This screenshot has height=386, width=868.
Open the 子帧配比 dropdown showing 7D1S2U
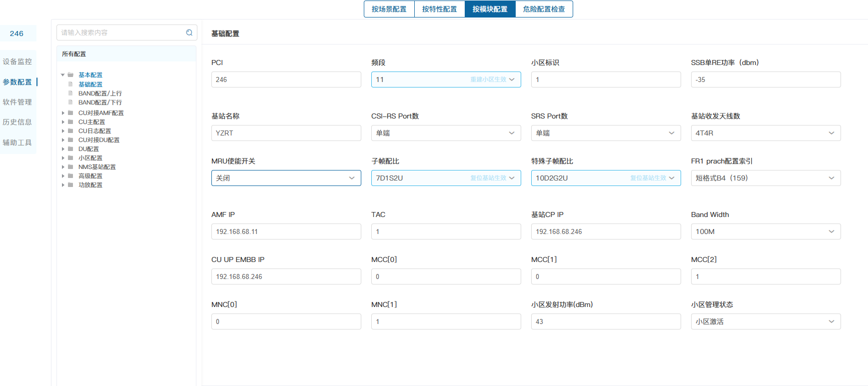click(x=446, y=178)
